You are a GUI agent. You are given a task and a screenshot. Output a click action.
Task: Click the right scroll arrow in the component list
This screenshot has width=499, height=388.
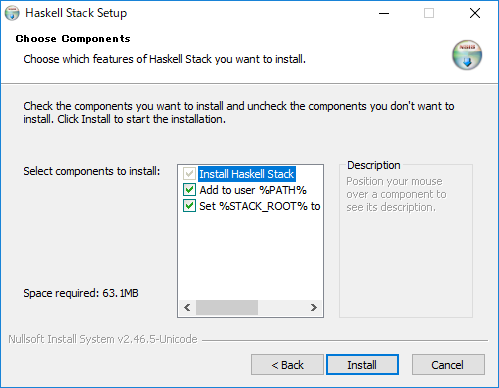(x=314, y=307)
